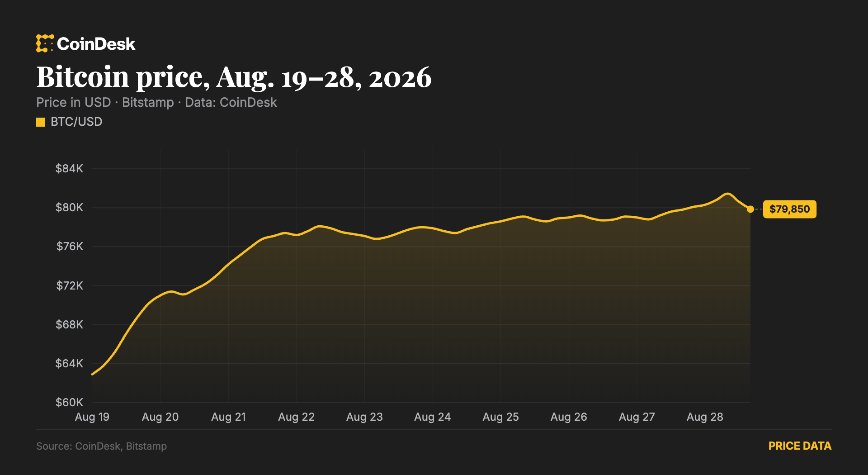Click the $76K y-axis label

pyautogui.click(x=70, y=247)
